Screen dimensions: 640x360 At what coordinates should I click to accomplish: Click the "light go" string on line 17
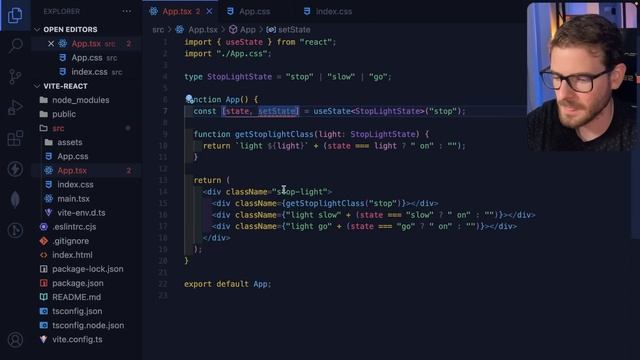click(310, 227)
